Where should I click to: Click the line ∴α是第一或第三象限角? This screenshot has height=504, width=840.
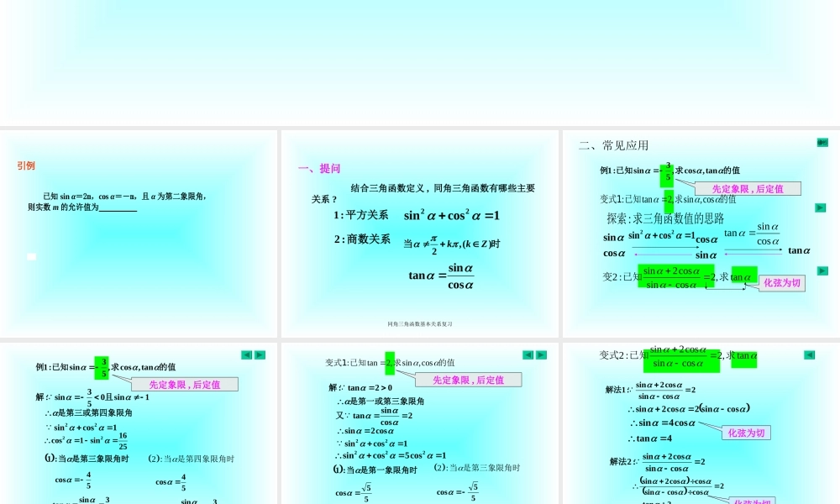pyautogui.click(x=381, y=402)
